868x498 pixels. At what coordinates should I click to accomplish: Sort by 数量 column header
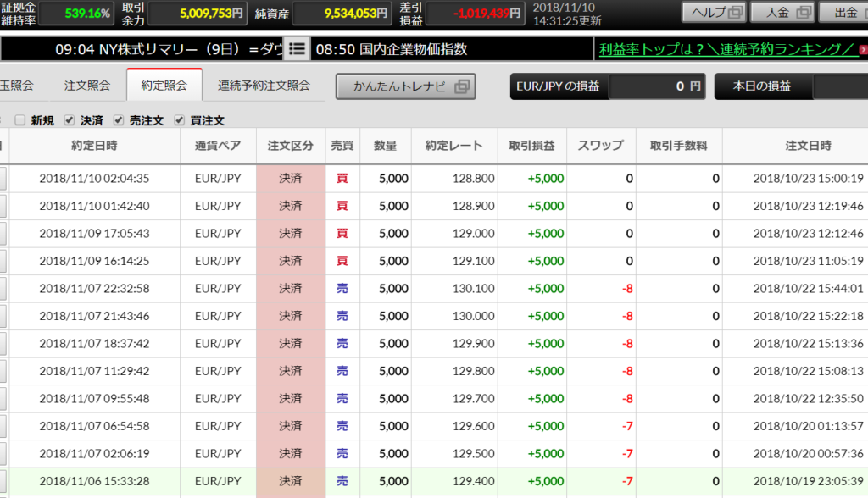[386, 146]
